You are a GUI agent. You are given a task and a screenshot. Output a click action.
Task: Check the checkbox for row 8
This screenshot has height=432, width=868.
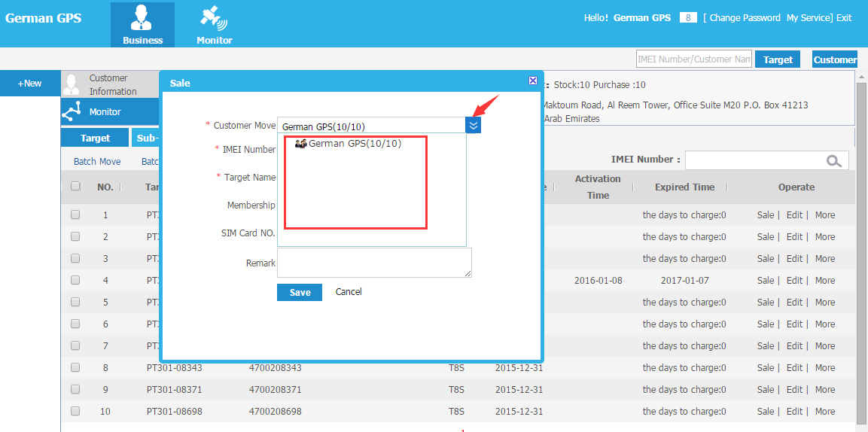75,368
